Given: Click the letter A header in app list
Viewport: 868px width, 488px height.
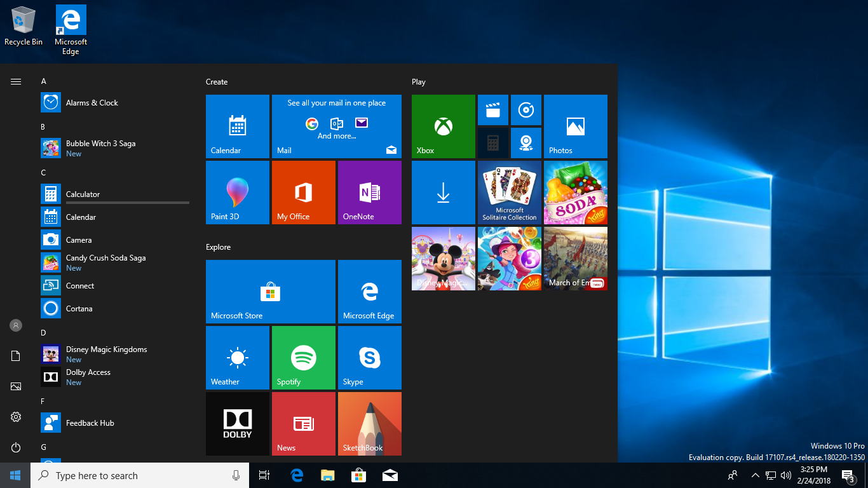Looking at the screenshot, I should coord(43,81).
